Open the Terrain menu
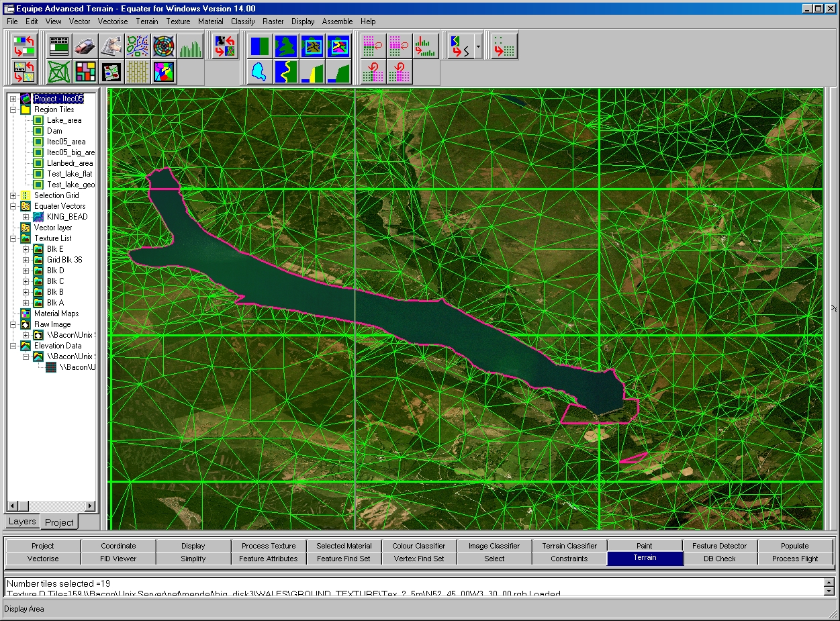 tap(146, 21)
